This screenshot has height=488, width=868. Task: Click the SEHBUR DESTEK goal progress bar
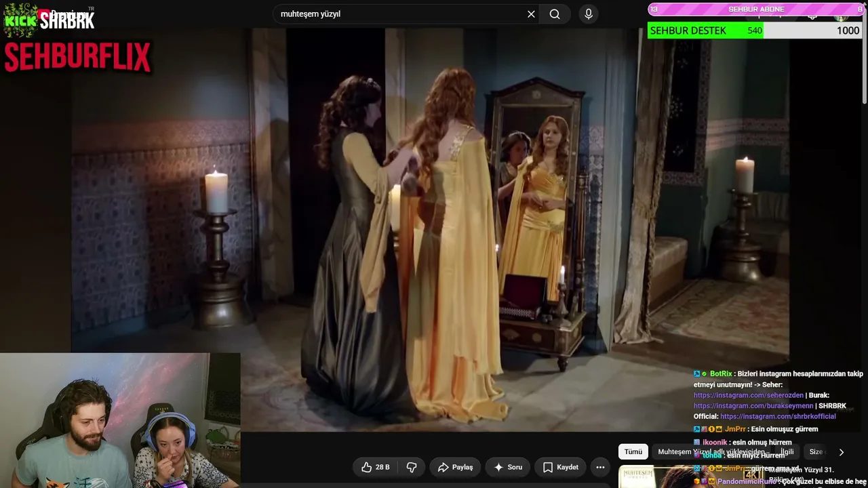[755, 30]
